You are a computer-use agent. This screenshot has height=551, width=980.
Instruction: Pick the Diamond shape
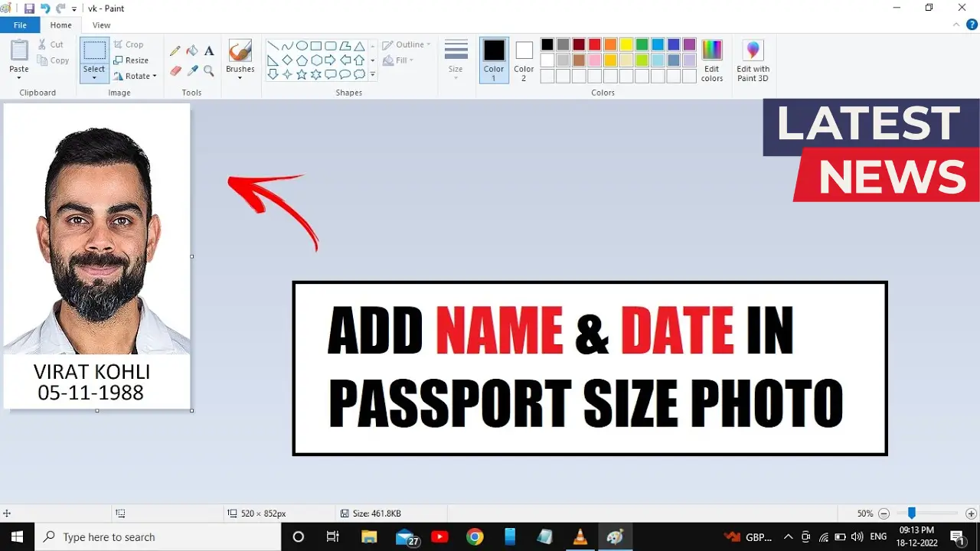coord(287,60)
